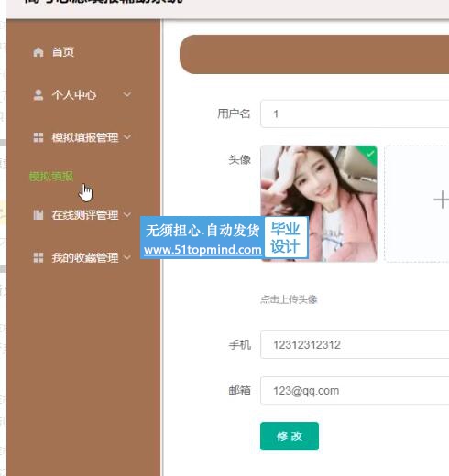Click the 用户名 input field

click(x=355, y=114)
